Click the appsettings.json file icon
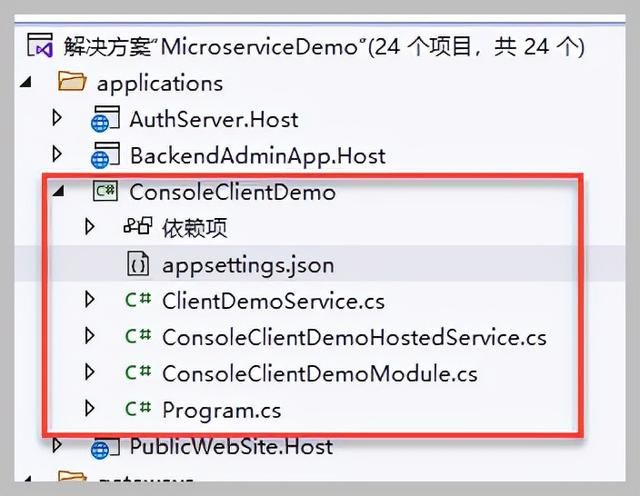Image resolution: width=640 pixels, height=496 pixels. click(138, 264)
